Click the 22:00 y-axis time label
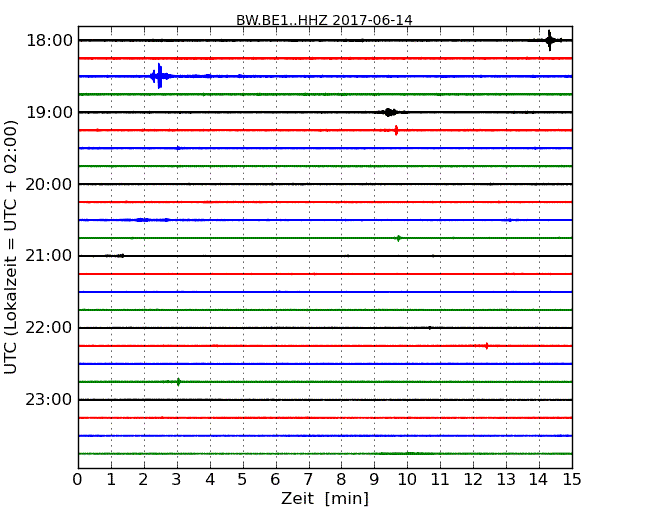 pos(49,328)
